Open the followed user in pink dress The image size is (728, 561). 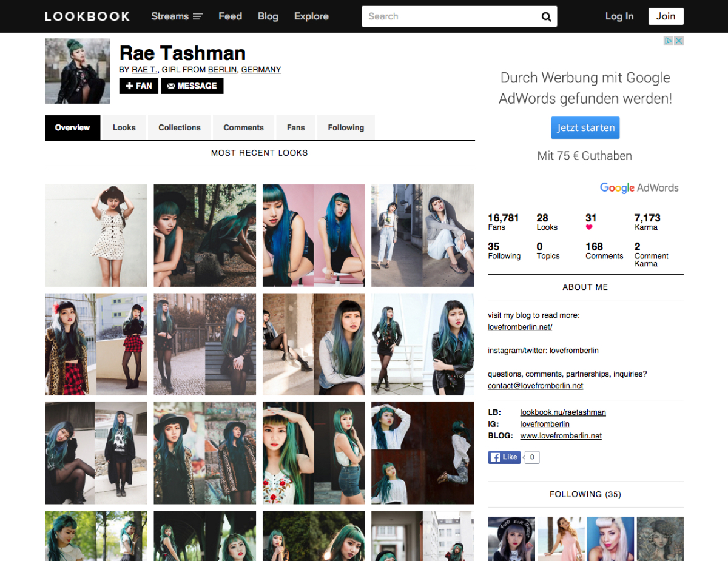tap(561, 539)
